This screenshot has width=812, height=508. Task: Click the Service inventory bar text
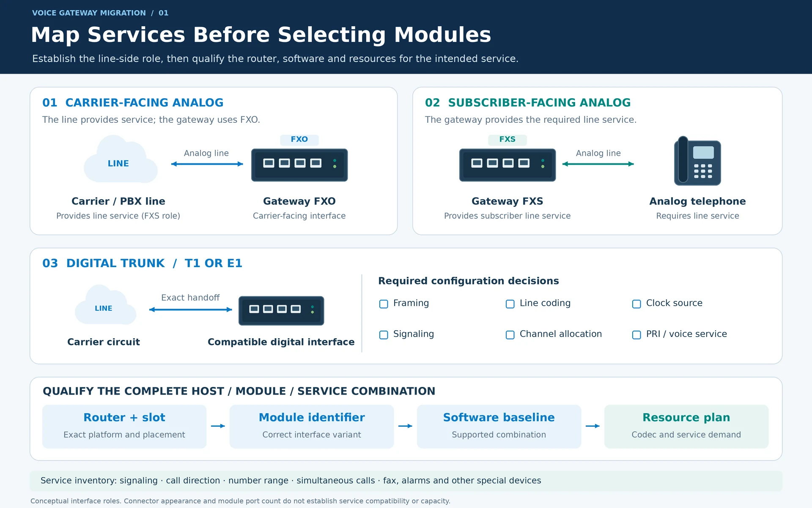[x=291, y=481]
